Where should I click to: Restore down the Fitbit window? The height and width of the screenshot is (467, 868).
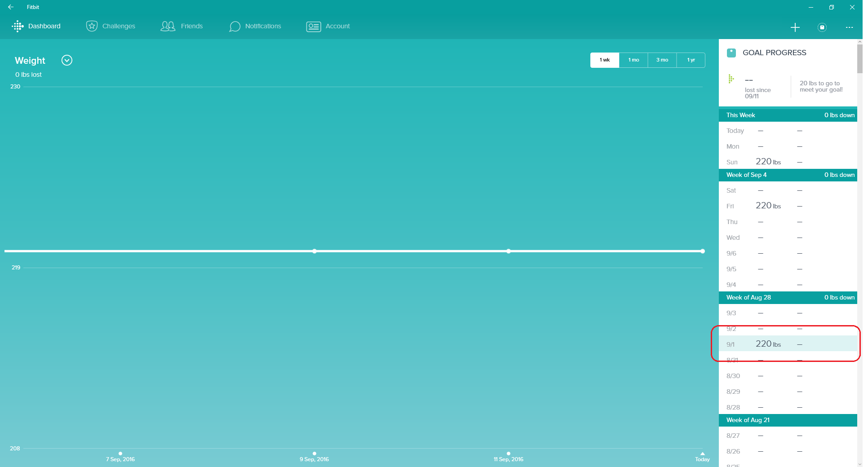(x=831, y=7)
